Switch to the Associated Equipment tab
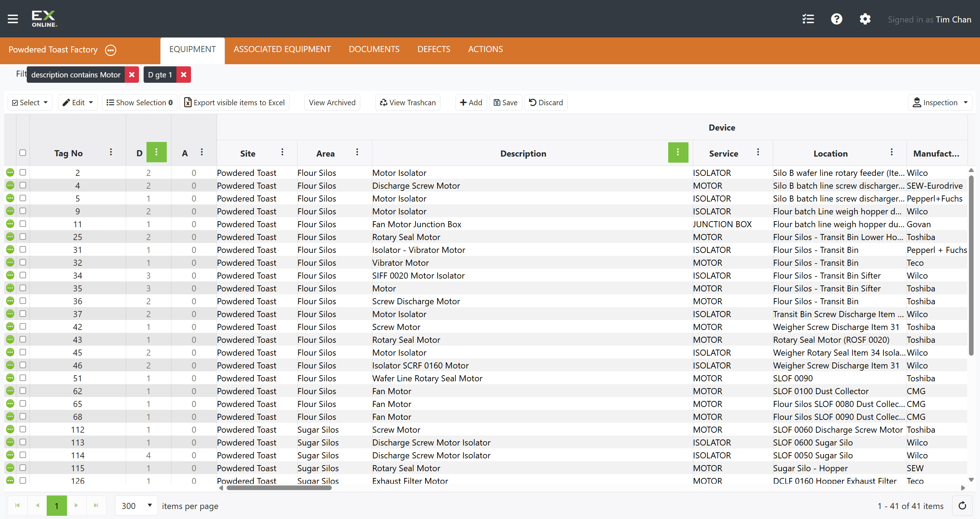 coord(282,49)
